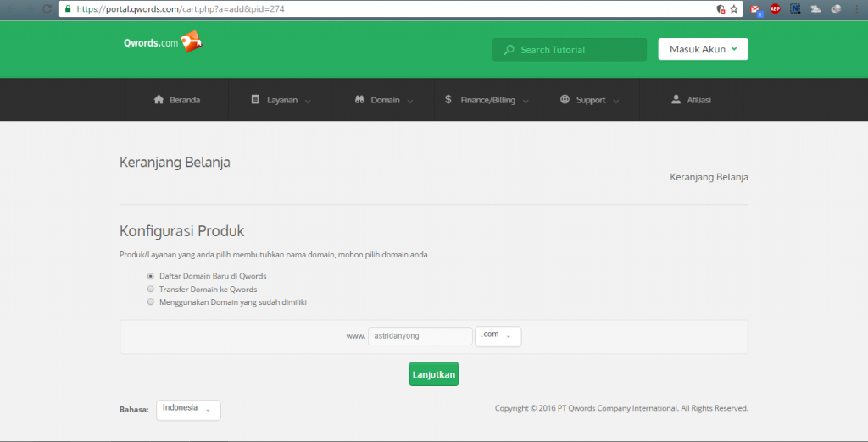Expand the Masuk Akun dropdown
868x442 pixels.
click(x=703, y=49)
